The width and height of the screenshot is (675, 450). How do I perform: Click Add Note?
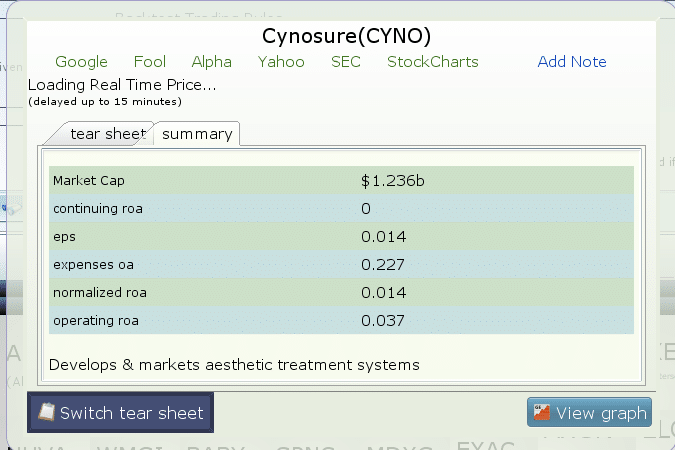point(572,62)
